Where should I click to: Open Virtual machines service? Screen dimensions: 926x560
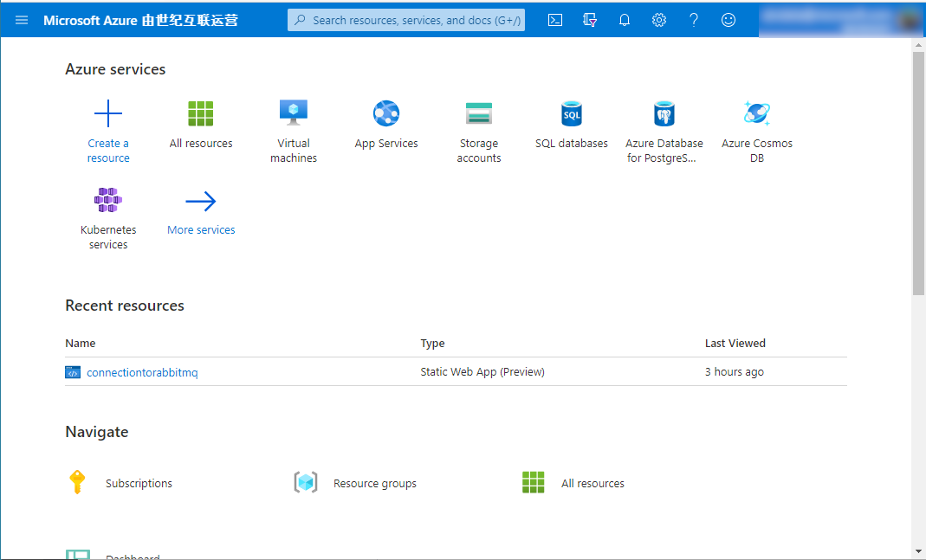tap(294, 132)
